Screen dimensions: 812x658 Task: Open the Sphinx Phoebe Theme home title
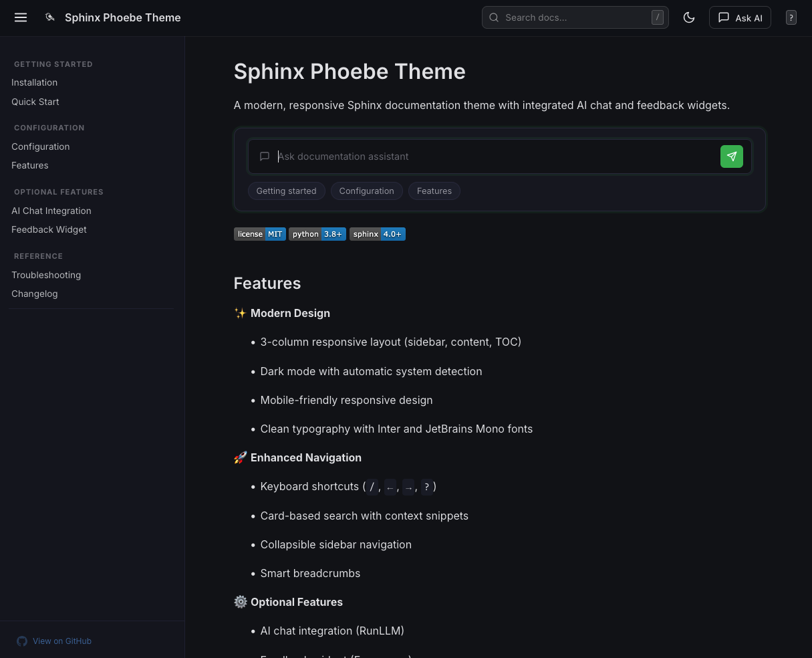123,17
